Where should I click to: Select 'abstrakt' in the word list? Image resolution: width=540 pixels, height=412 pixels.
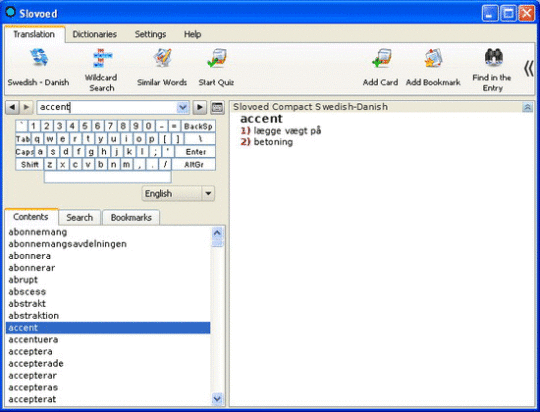pyautogui.click(x=107, y=304)
